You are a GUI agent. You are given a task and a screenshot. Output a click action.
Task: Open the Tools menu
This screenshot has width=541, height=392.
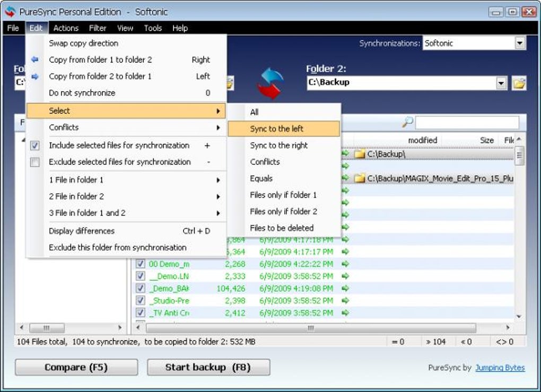tap(153, 28)
